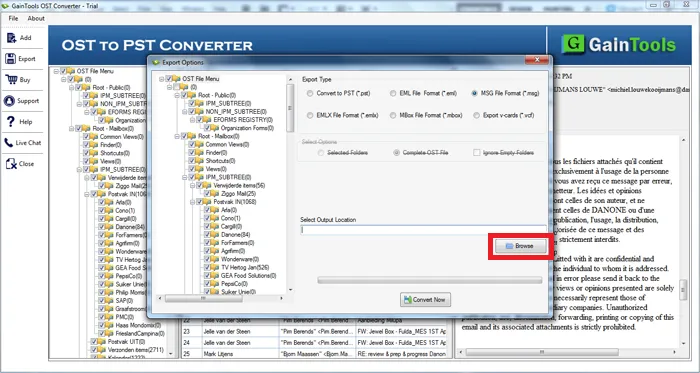This screenshot has width=700, height=373.
Task: Click folder icon of Wonderware(0) in dialog
Action: click(215, 259)
